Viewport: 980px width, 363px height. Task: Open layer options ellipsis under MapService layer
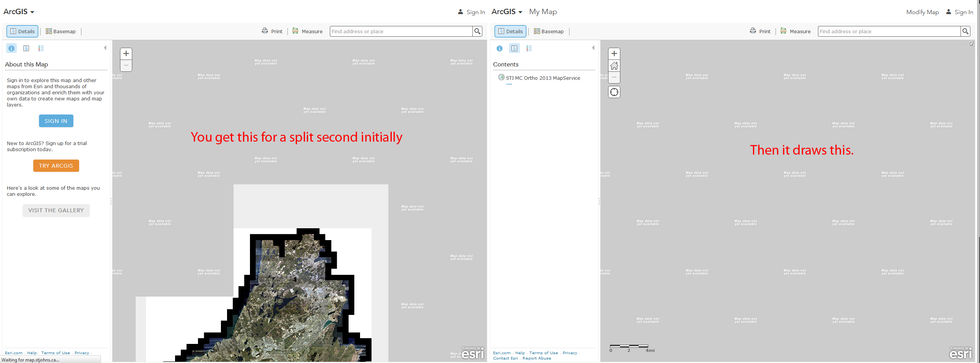click(509, 84)
